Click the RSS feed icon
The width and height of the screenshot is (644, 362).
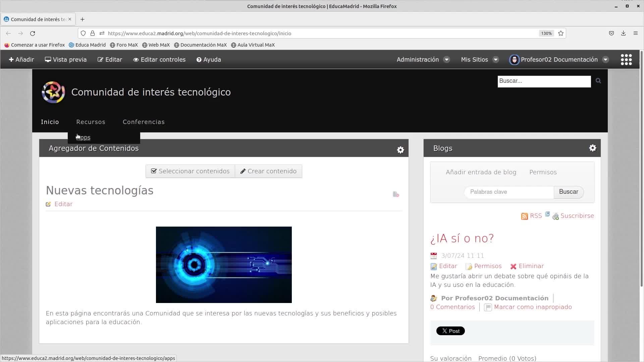524,216
